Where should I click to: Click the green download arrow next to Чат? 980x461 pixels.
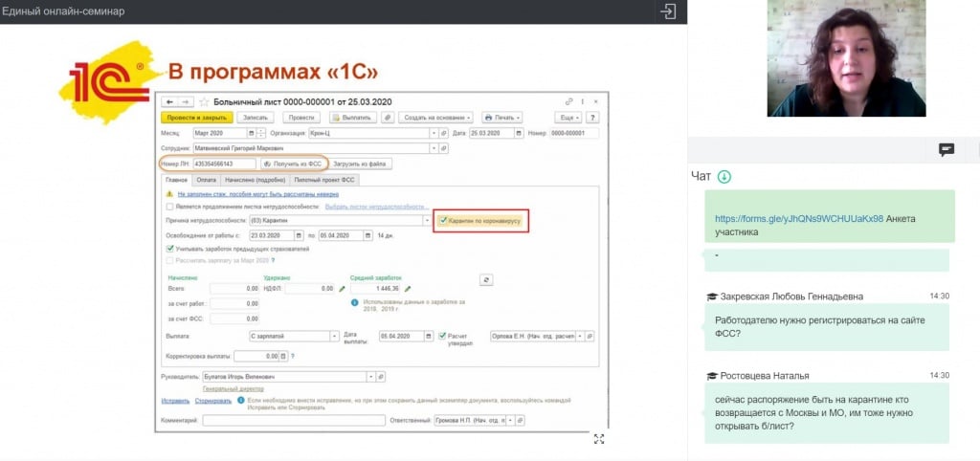click(724, 177)
